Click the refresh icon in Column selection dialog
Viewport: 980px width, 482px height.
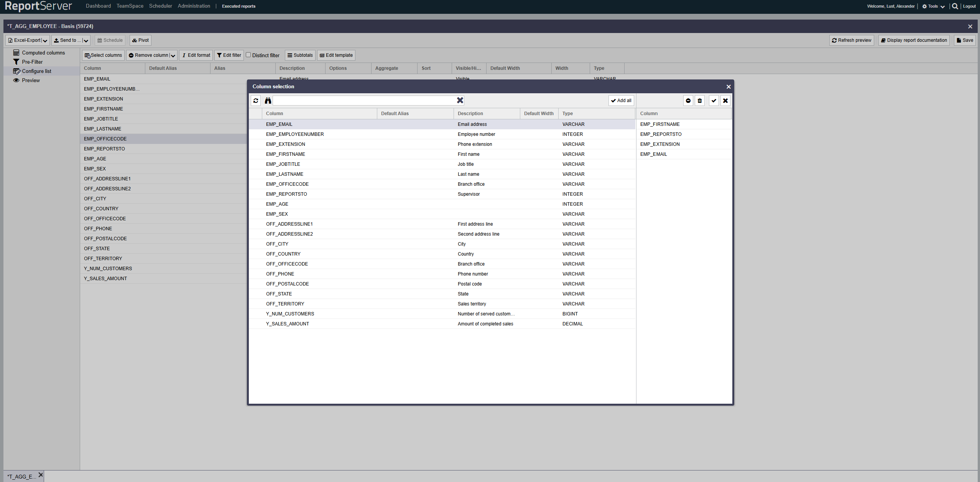pos(256,101)
